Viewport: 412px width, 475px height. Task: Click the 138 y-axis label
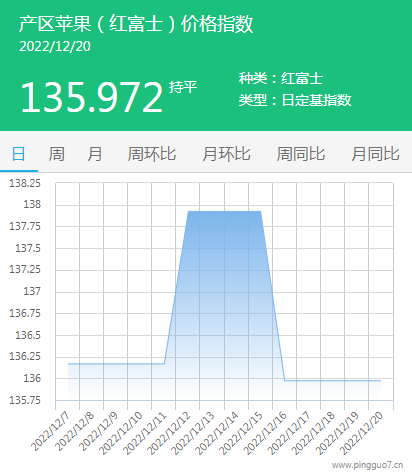[32, 204]
